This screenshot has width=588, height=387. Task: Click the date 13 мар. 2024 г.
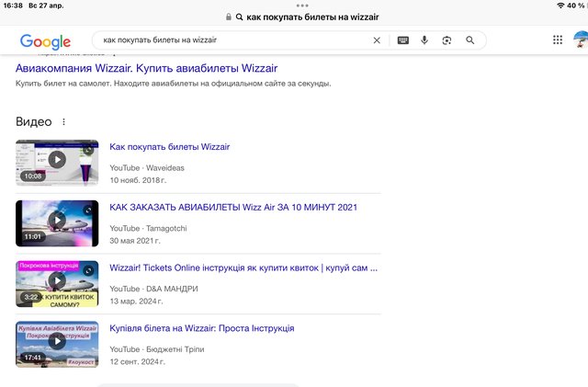tap(136, 301)
